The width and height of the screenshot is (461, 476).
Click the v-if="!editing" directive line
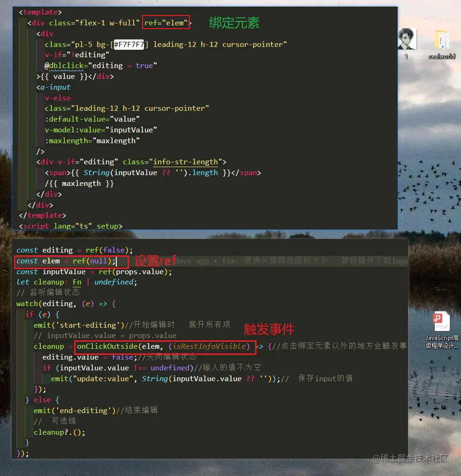tap(77, 54)
